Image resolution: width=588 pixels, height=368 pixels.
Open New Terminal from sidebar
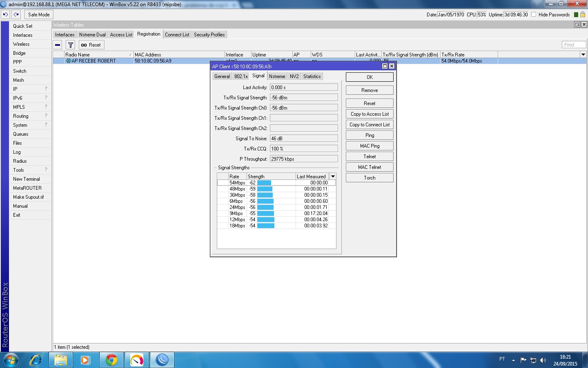coord(27,179)
